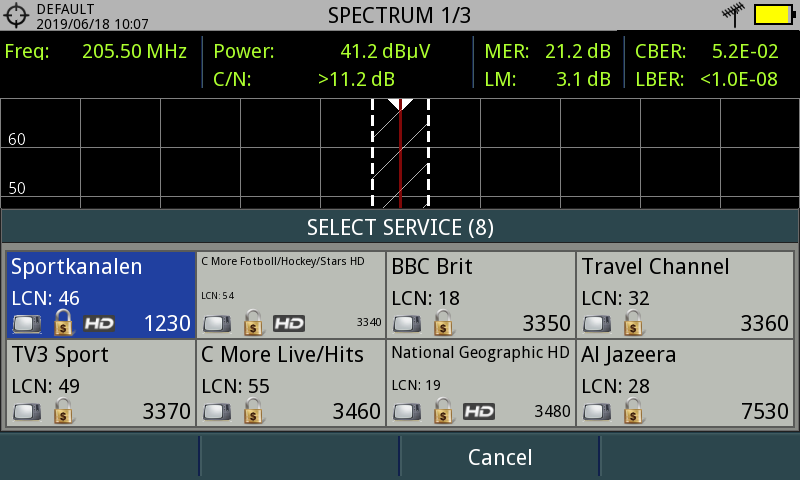This screenshot has width=800, height=480.
Task: Click the TV icon in TV3 Sport tile
Action: coord(27,412)
